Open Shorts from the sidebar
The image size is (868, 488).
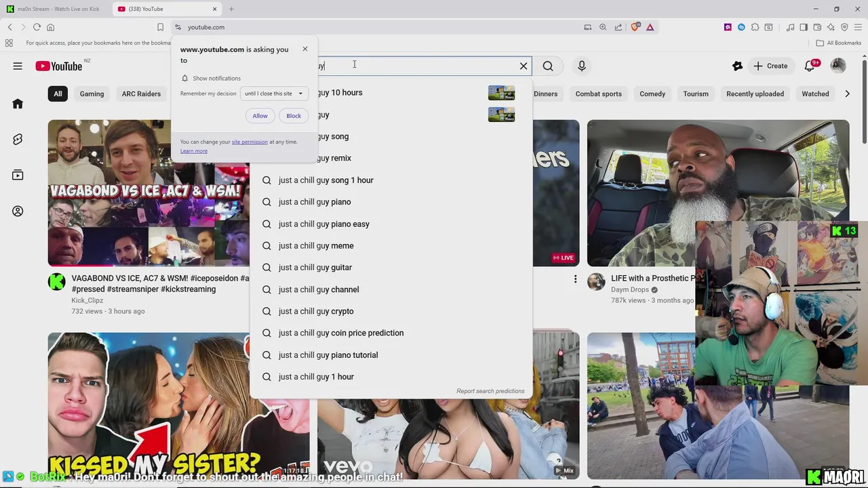tap(18, 139)
